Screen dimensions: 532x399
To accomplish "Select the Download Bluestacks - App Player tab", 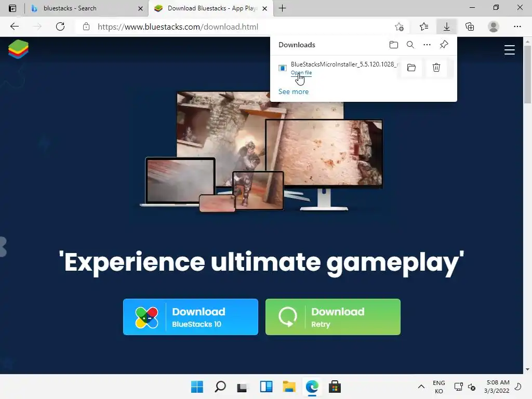I will pos(210,8).
